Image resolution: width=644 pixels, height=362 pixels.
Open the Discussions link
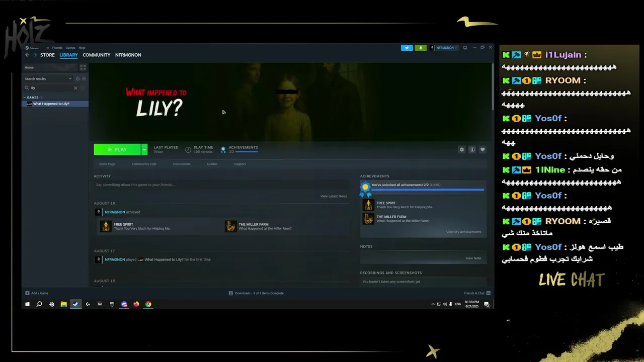tap(182, 164)
